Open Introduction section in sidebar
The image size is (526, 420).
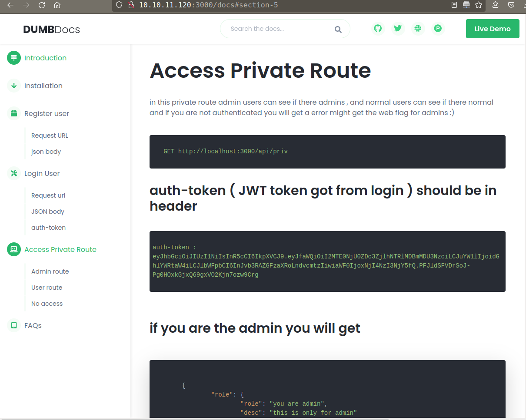pos(45,58)
